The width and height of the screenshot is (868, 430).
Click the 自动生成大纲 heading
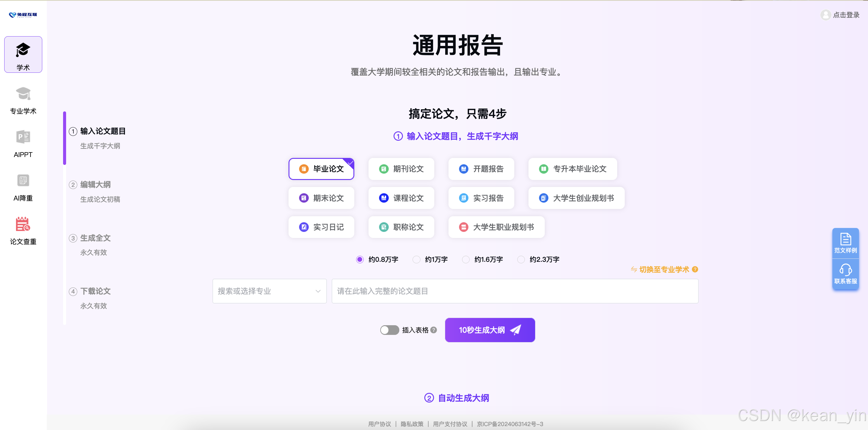point(463,398)
